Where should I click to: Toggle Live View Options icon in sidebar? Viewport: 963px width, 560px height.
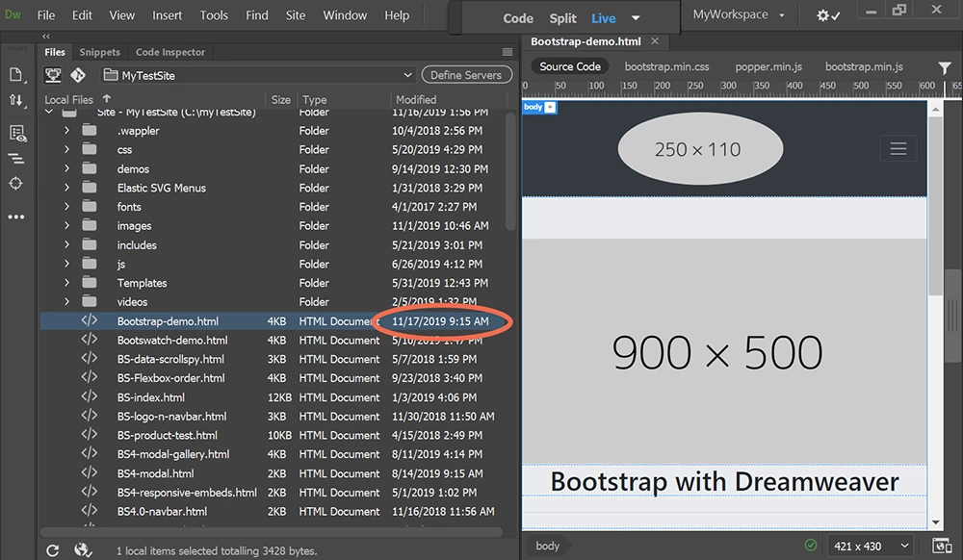point(16,133)
